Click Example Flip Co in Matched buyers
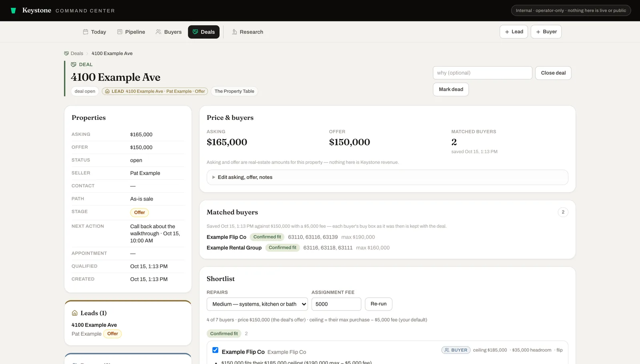 pos(226,237)
